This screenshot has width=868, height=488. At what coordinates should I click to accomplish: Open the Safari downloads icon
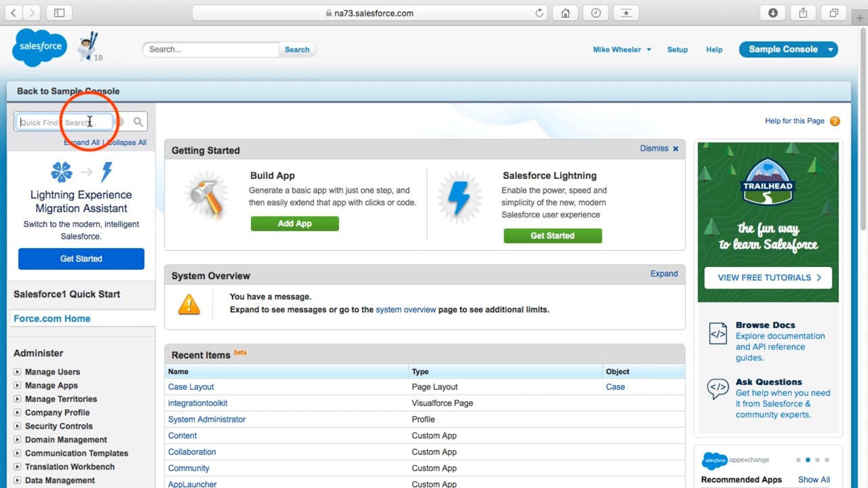[773, 13]
